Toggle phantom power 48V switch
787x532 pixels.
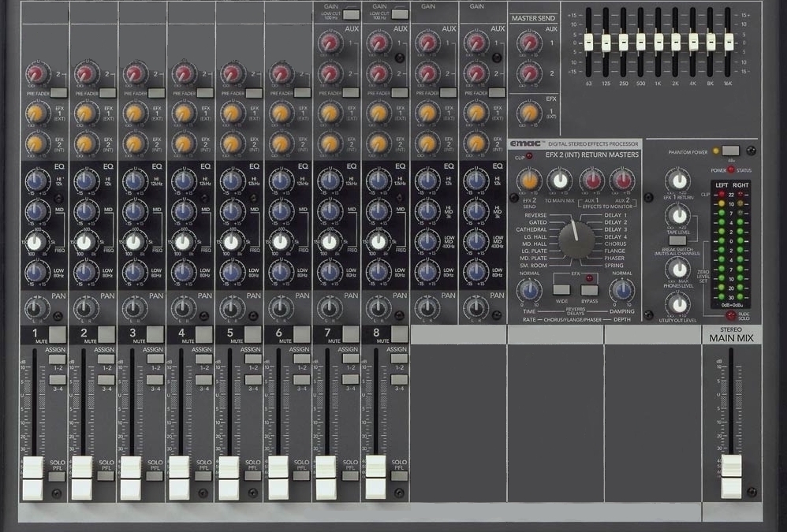pos(730,151)
